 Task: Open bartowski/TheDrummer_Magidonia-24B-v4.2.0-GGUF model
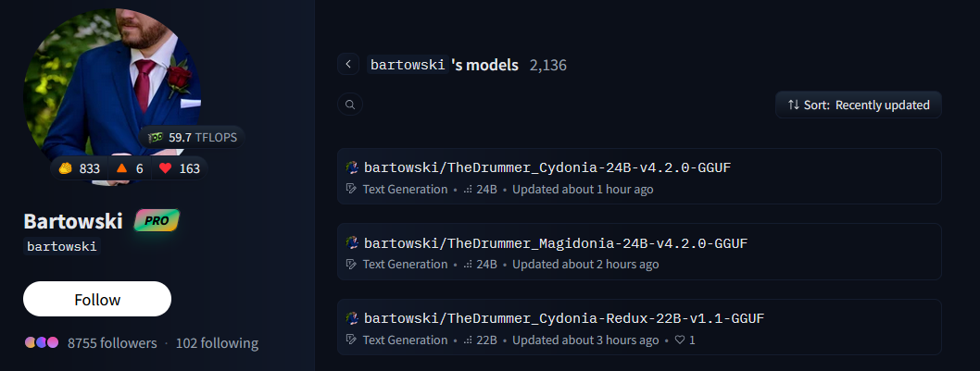point(639,252)
